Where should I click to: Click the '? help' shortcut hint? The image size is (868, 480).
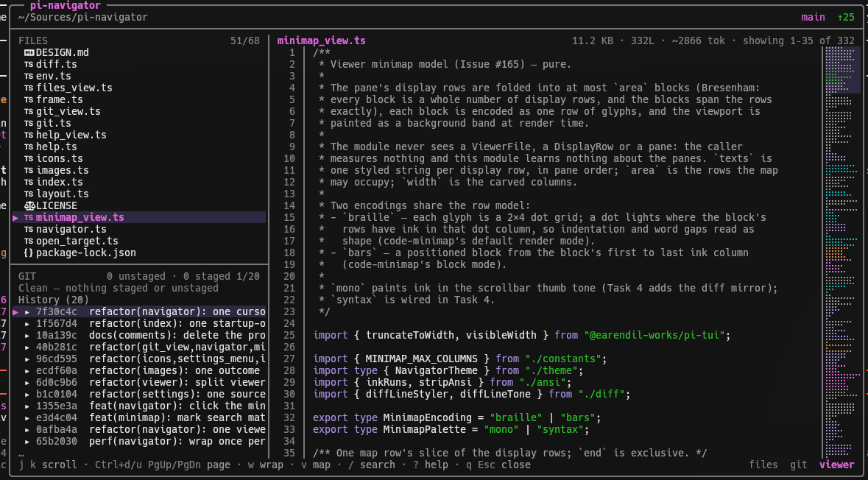click(431, 465)
